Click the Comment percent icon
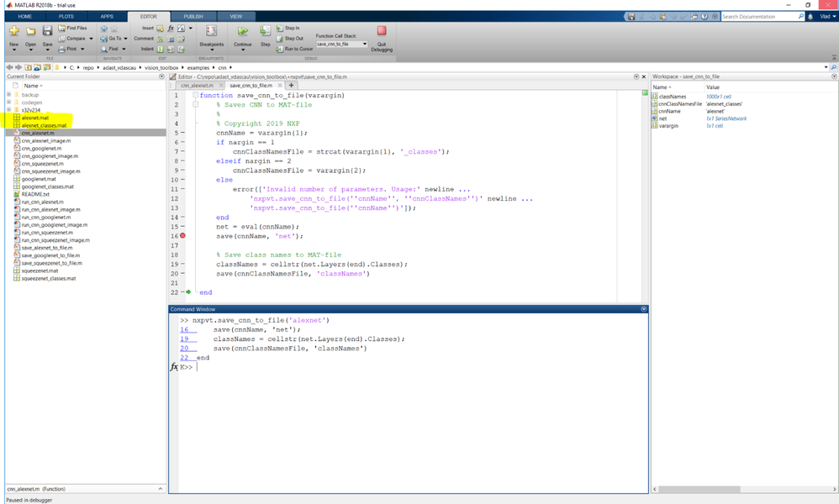 coord(160,39)
